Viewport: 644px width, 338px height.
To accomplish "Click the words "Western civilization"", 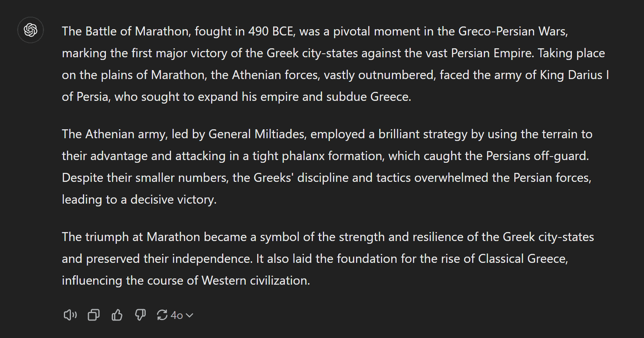I will click(x=255, y=280).
